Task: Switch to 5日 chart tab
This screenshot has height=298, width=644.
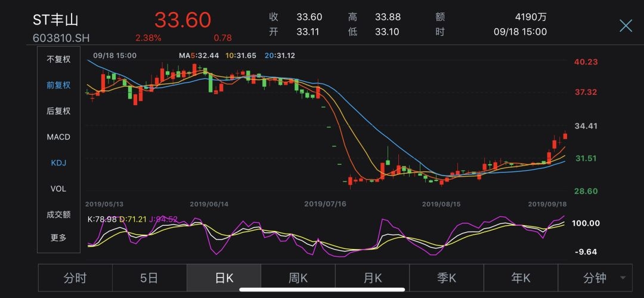Action: [149, 278]
